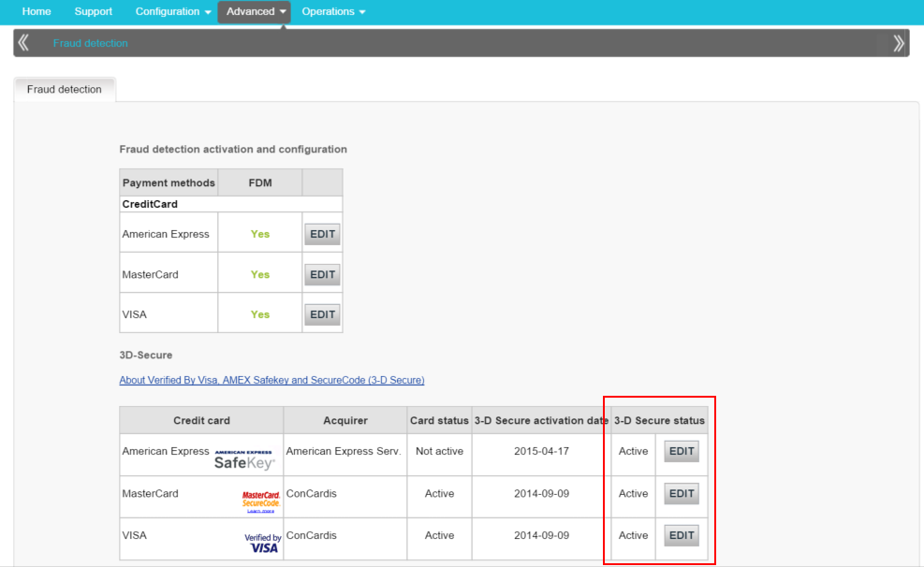924x567 pixels.
Task: Click the right double-chevron breadcrumb arrow
Action: pyautogui.click(x=899, y=43)
